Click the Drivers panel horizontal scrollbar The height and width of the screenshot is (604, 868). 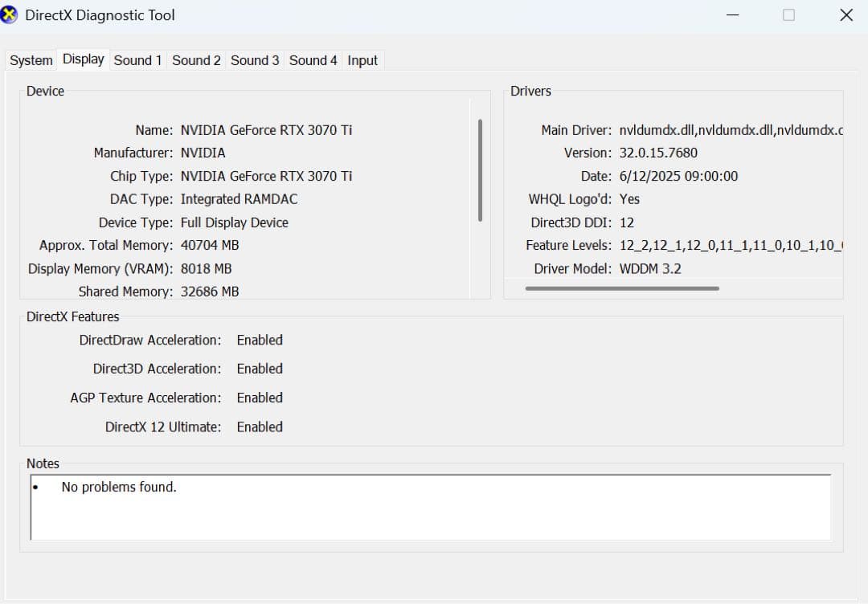[x=621, y=288]
